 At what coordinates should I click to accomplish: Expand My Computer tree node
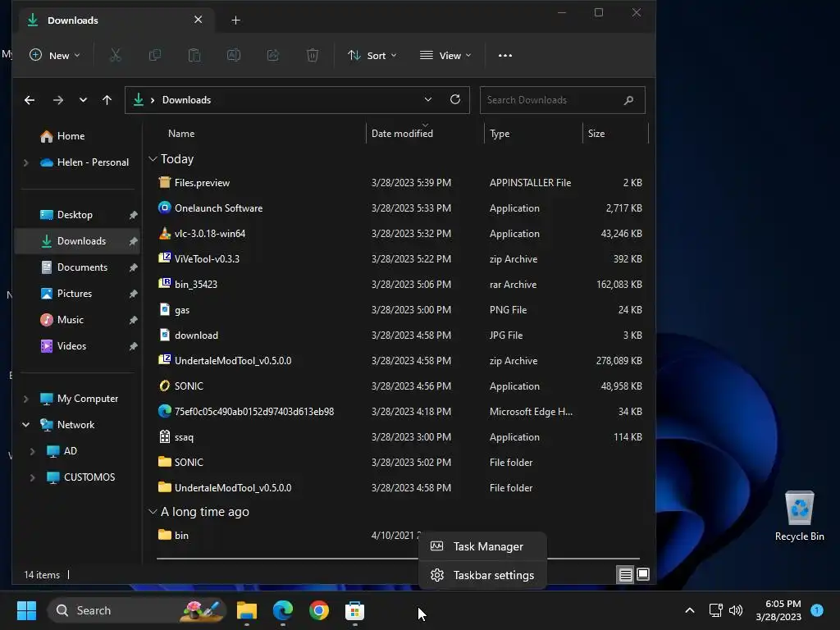pyautogui.click(x=25, y=399)
